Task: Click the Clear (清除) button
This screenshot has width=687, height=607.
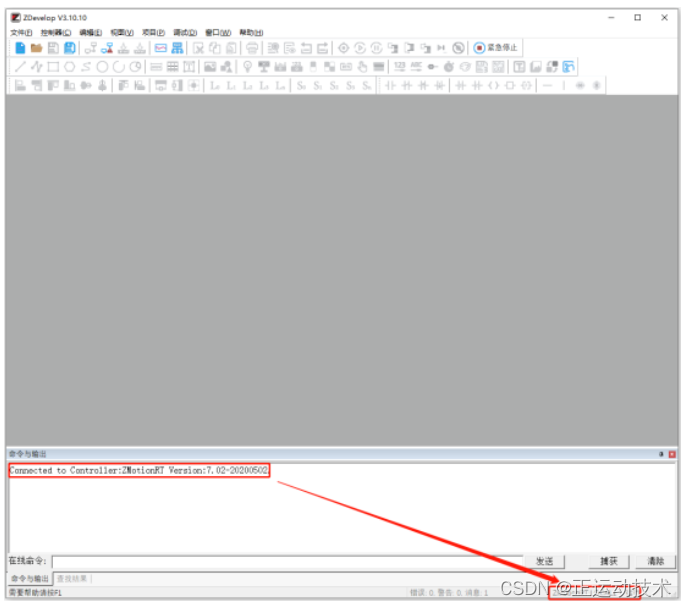Action: [656, 561]
